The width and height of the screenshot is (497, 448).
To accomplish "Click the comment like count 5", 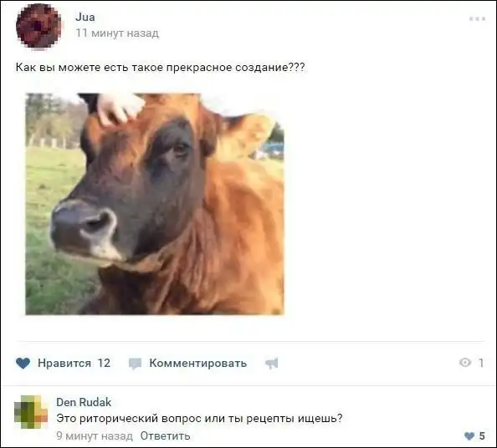I will click(482, 436).
